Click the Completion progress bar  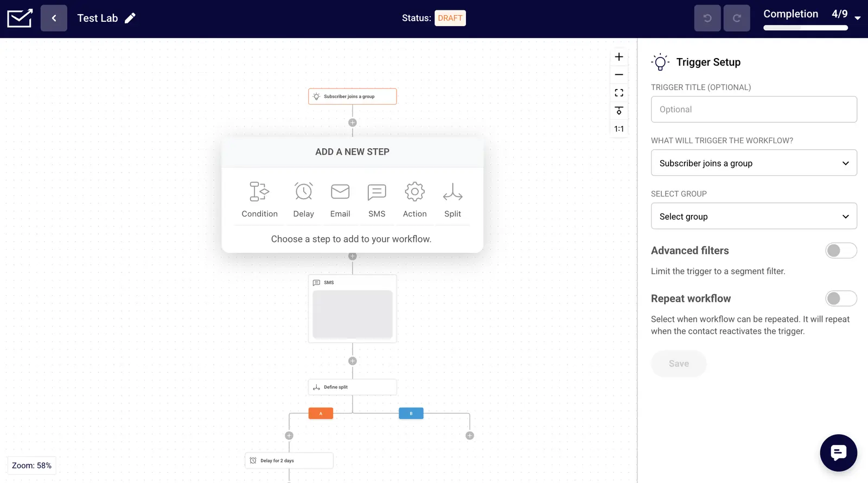806,28
